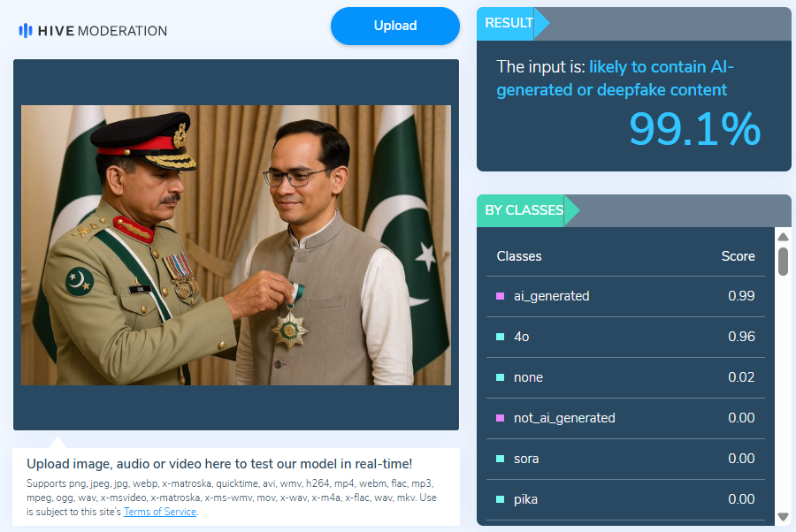Click the Hive Moderation logo icon
Screen dimensions: 796x532
[26, 30]
